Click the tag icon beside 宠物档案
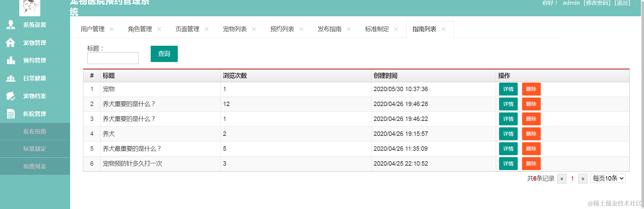The height and width of the screenshot is (209, 644). click(x=11, y=96)
